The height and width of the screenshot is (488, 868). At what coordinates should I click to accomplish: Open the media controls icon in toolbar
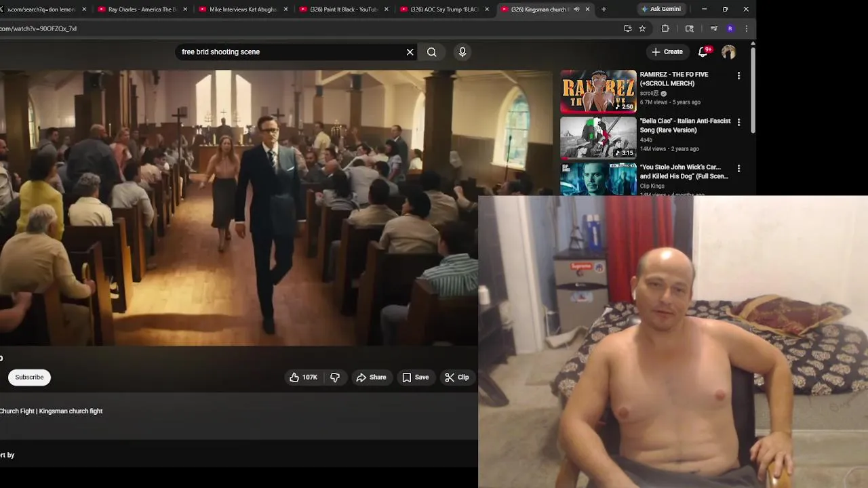point(713,28)
